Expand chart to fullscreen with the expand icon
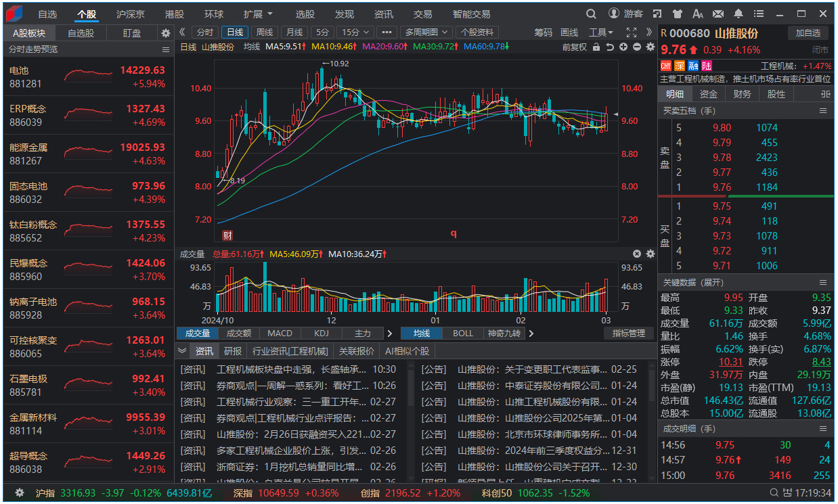The width and height of the screenshot is (838, 504). coord(632,31)
